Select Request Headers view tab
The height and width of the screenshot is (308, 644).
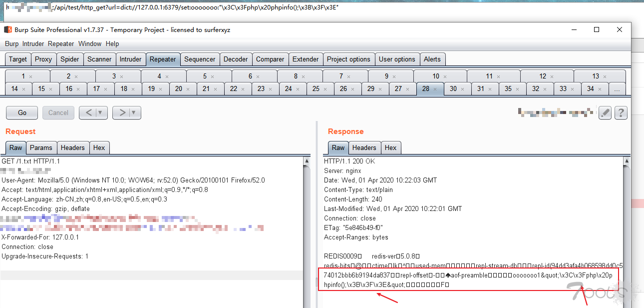click(x=73, y=147)
